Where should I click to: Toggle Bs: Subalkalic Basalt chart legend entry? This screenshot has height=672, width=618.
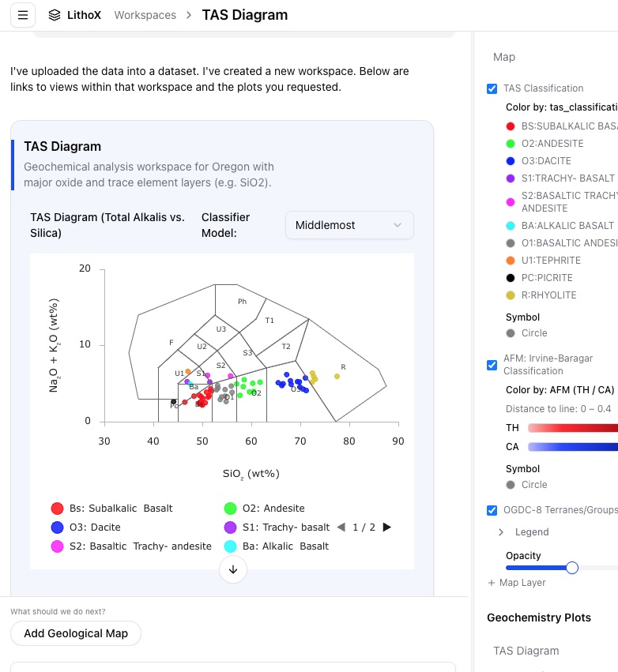(x=111, y=509)
